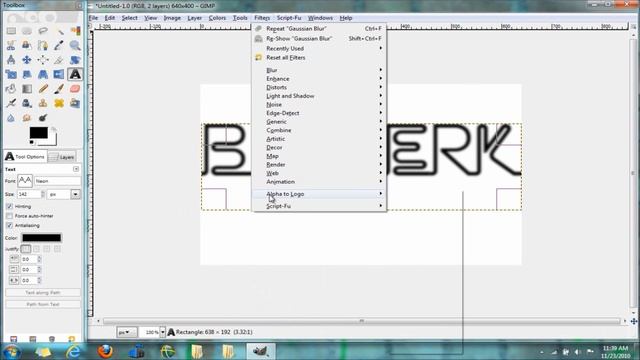Select the Shear tool
Screen dimensions: 640x360
pyautogui.click(x=27, y=74)
